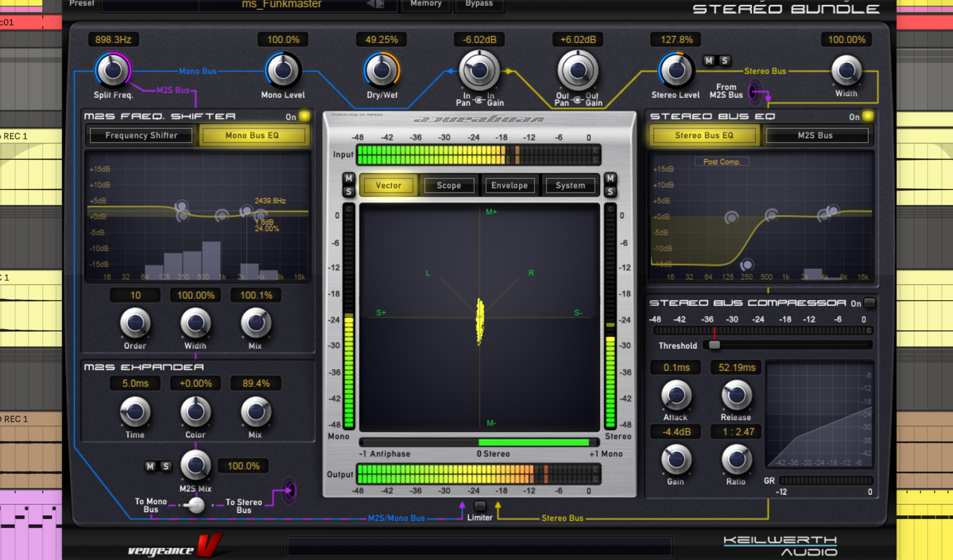Click the Stereo Level knob
Image resolution: width=953 pixels, height=560 pixels.
pyautogui.click(x=676, y=70)
